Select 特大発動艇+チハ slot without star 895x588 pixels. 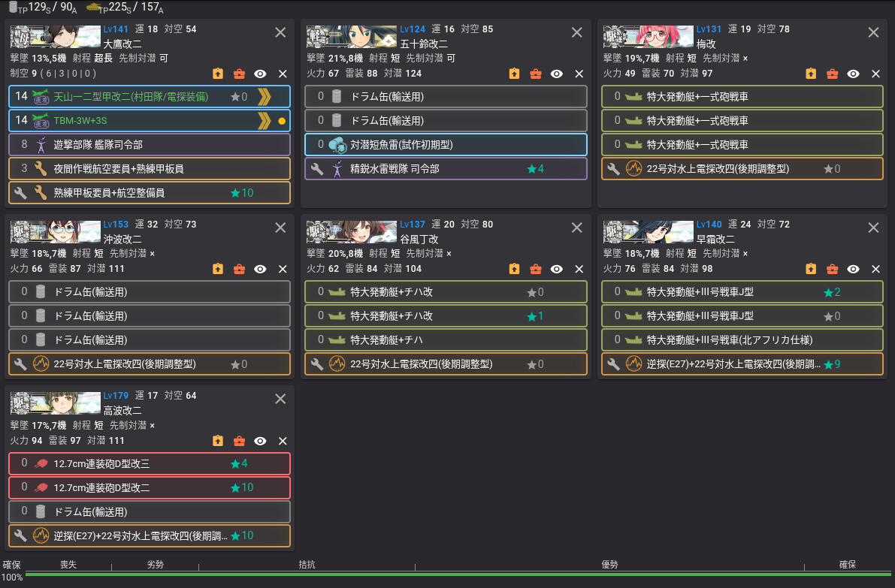446,340
